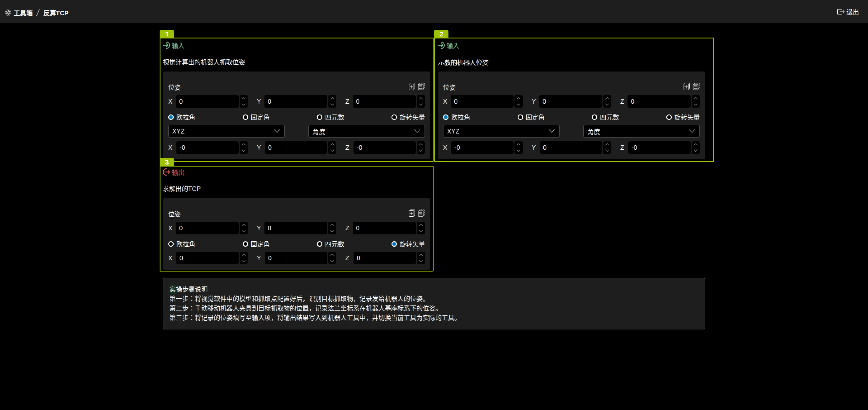Screen dimensions: 868x410
Task: Open the XYZ Euler order dropdown in panel 1
Action: click(226, 131)
